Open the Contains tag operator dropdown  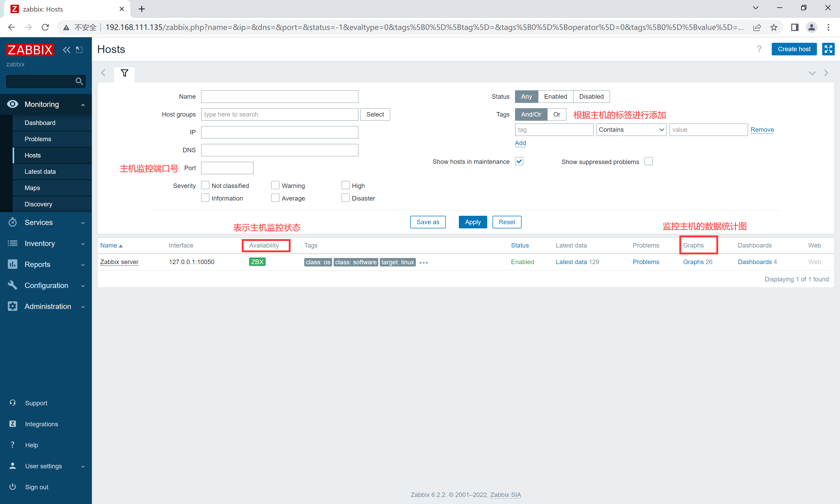(x=631, y=130)
